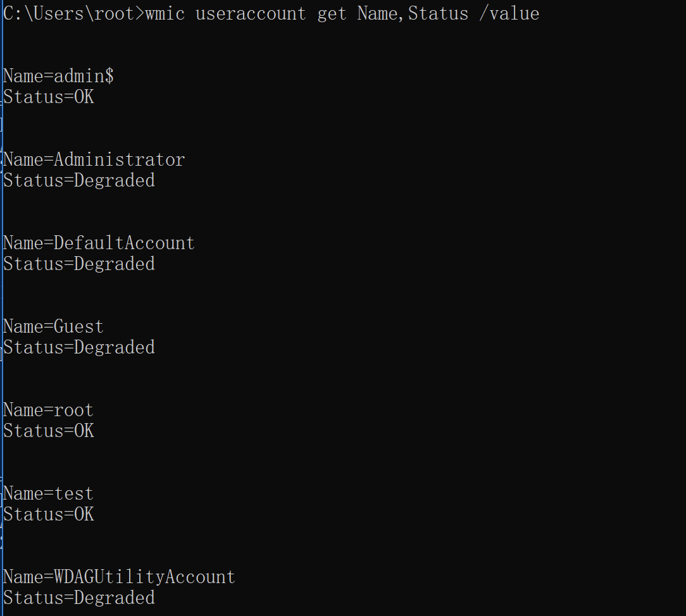Click Status=Degraded under Administrator
Viewport: 686px width, 616px height.
click(x=79, y=180)
